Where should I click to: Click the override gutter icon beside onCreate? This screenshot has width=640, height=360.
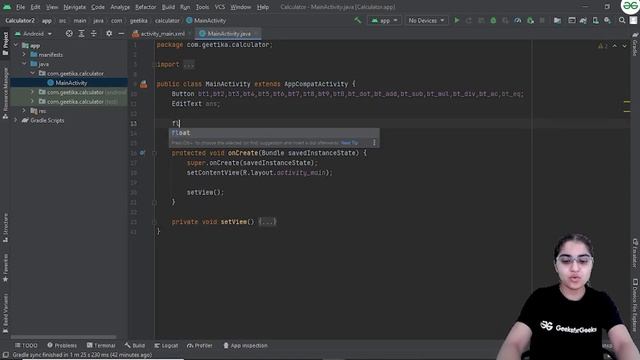click(142, 153)
